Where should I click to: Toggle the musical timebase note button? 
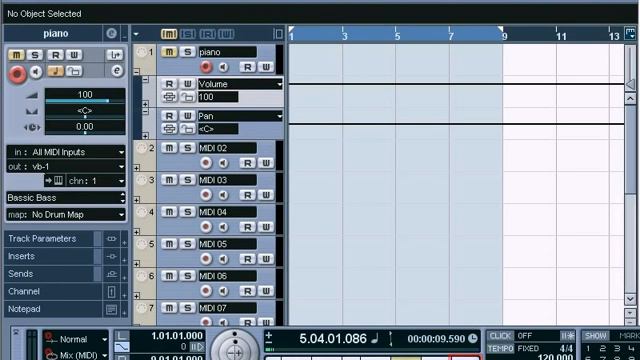[x=56, y=71]
